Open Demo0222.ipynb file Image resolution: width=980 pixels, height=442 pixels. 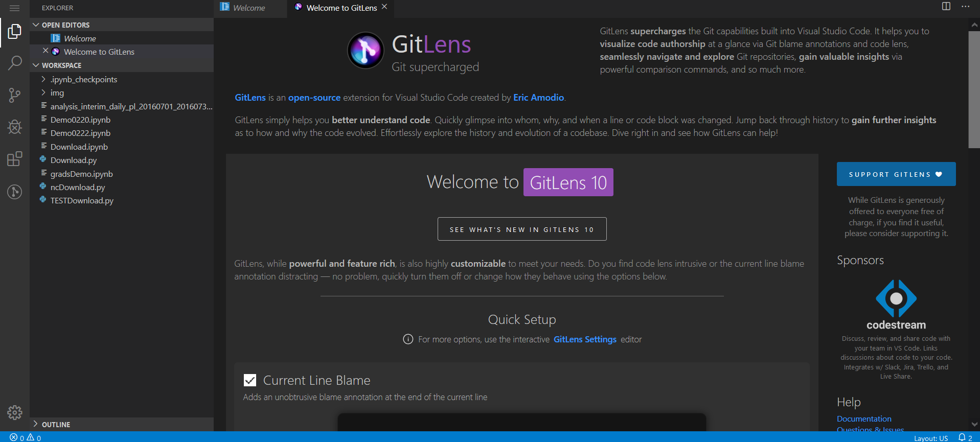tap(122, 133)
